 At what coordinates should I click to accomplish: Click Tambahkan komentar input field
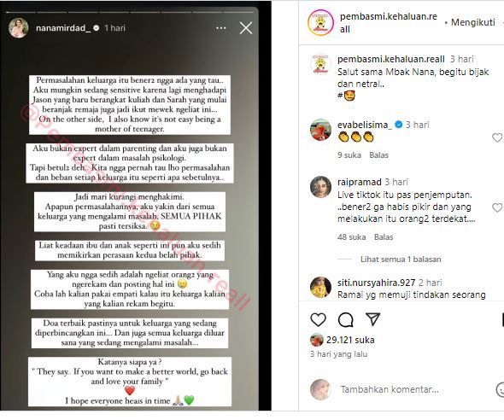(390, 389)
